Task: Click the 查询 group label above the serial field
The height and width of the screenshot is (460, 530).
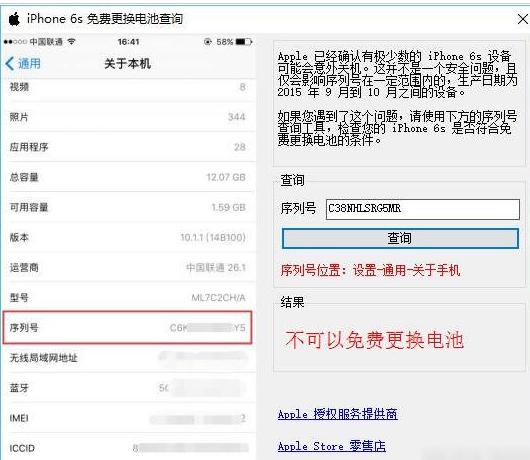Action: [292, 180]
